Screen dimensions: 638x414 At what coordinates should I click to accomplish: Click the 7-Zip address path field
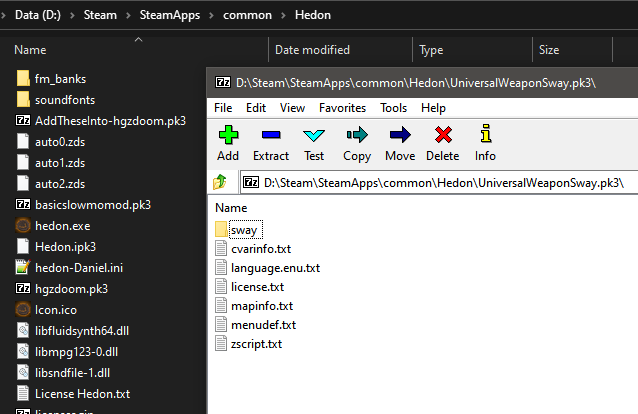(440, 182)
